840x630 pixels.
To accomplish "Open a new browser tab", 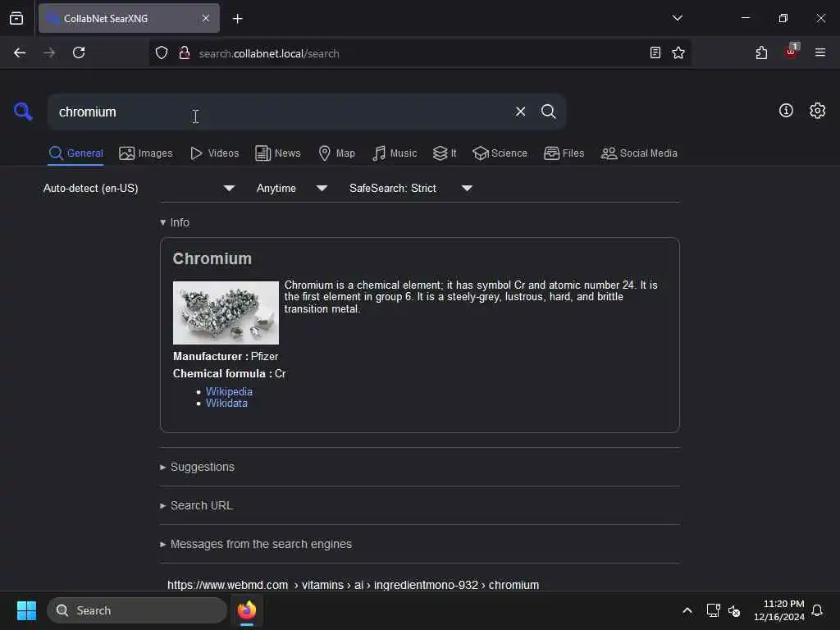I will click(237, 19).
